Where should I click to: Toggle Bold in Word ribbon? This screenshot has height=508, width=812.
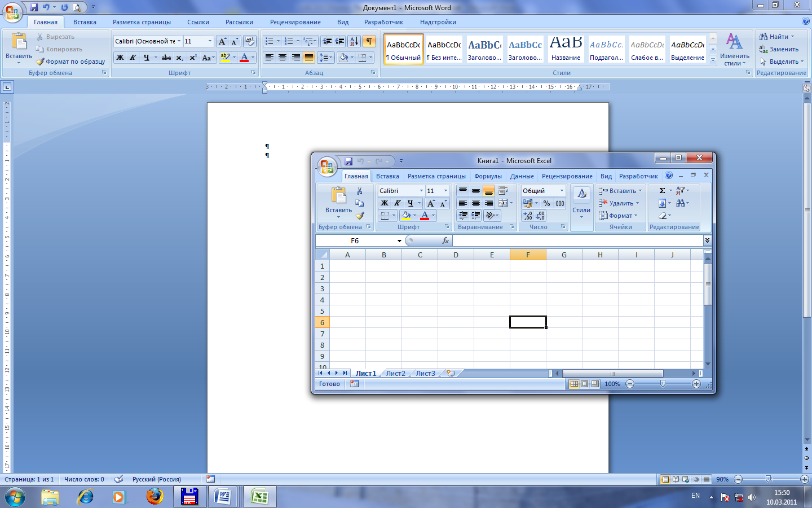120,58
